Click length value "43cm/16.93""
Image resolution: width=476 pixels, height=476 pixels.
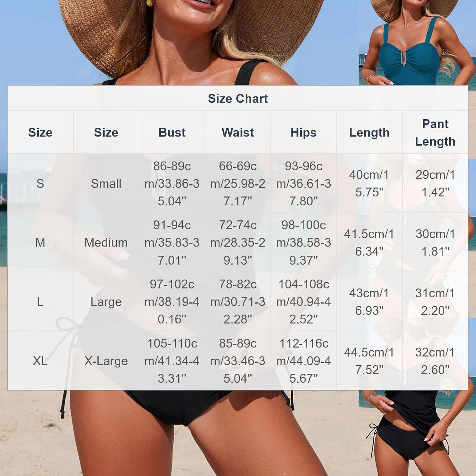click(x=369, y=302)
